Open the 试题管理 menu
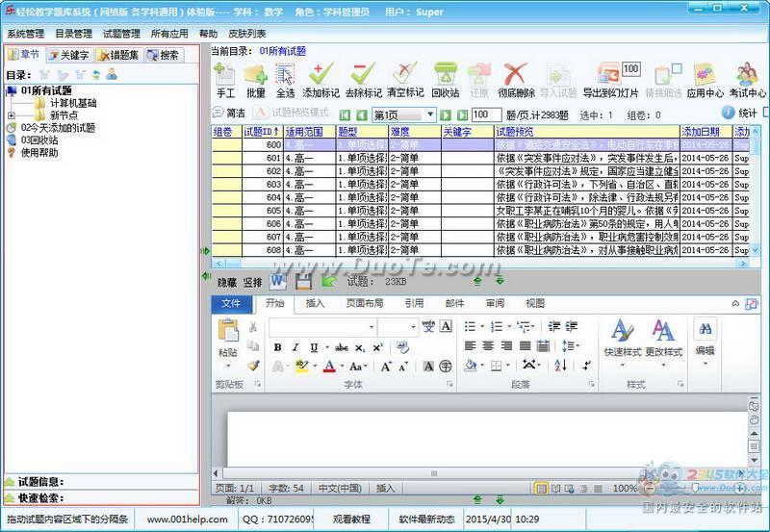 121,34
